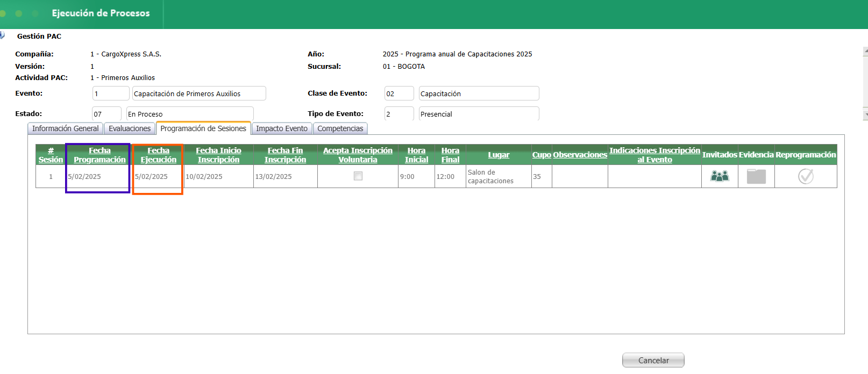Sort by Fecha Fin Inscripción header

pyautogui.click(x=286, y=155)
